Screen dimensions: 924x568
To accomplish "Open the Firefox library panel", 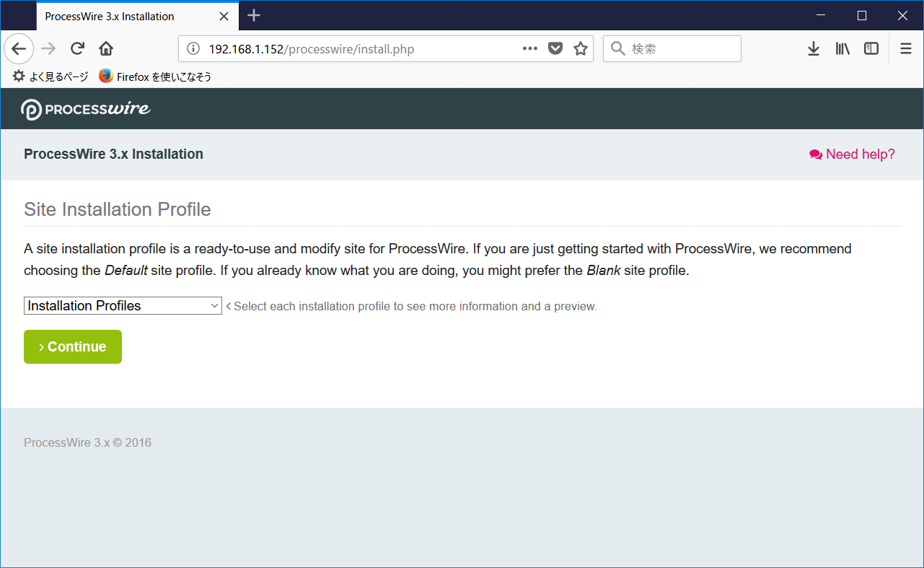I will point(842,48).
